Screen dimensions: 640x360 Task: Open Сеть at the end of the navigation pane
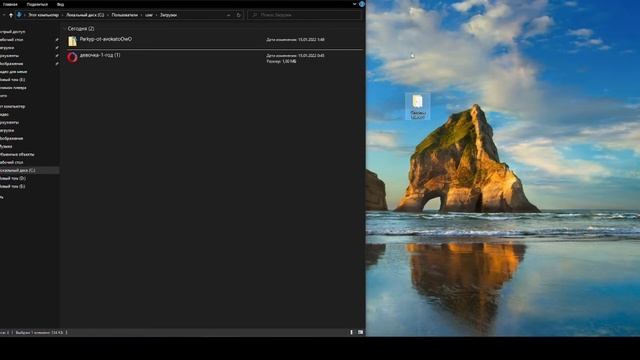[x=2, y=197]
